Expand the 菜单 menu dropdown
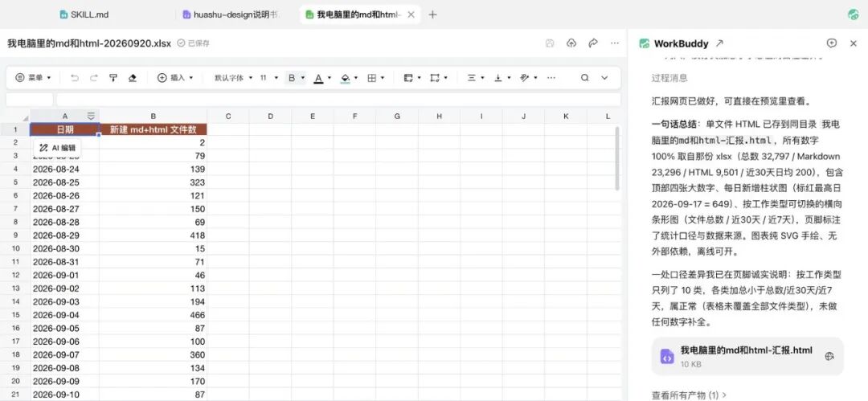 coord(33,78)
